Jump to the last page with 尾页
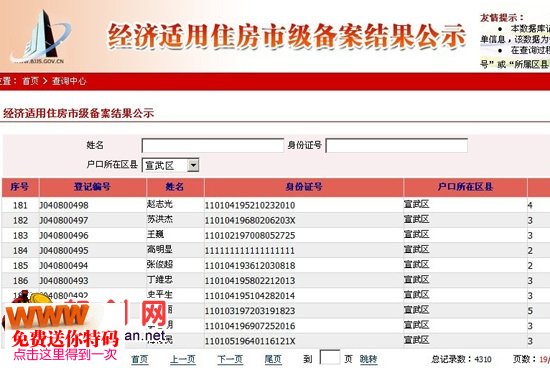The image size is (550, 368). tap(273, 359)
